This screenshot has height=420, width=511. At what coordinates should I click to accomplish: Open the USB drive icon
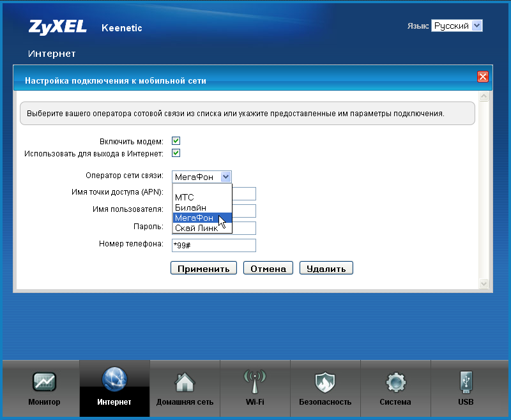[466, 382]
